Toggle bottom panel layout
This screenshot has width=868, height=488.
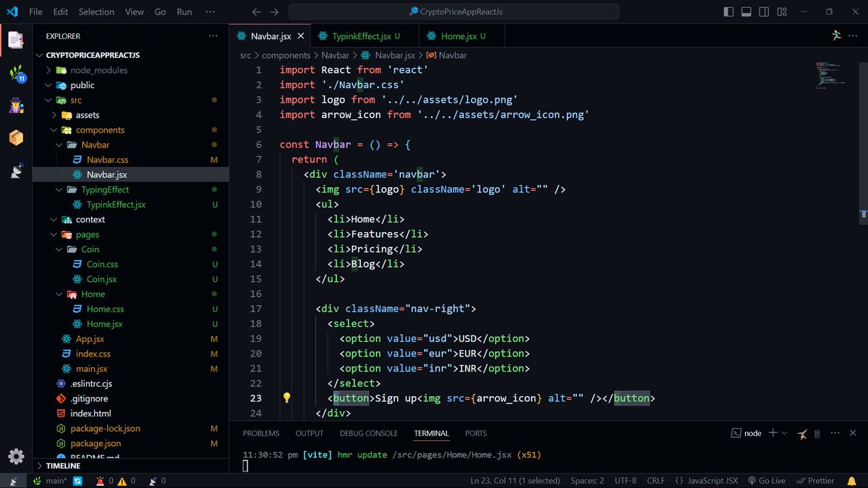point(746,12)
